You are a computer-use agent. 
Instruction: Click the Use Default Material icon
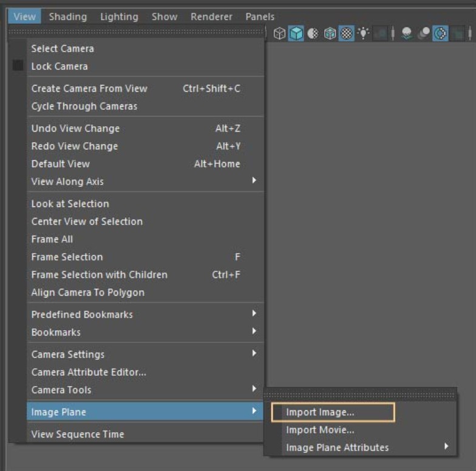pyautogui.click(x=313, y=34)
